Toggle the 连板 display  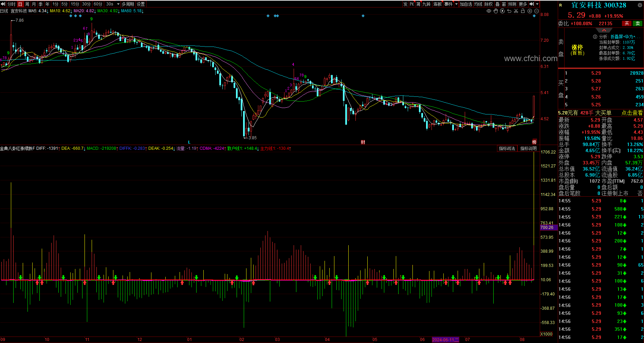click(438, 4)
